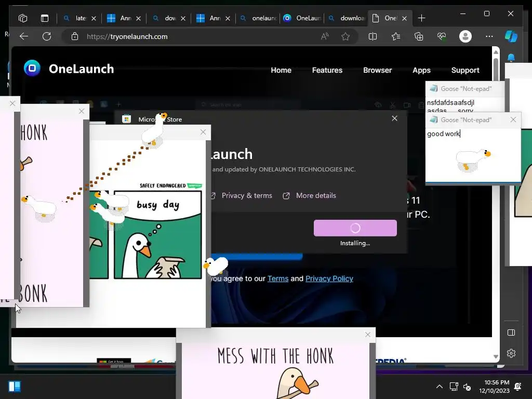Refresh the tryonelaunch.com page
This screenshot has height=399, width=532.
pyautogui.click(x=47, y=36)
